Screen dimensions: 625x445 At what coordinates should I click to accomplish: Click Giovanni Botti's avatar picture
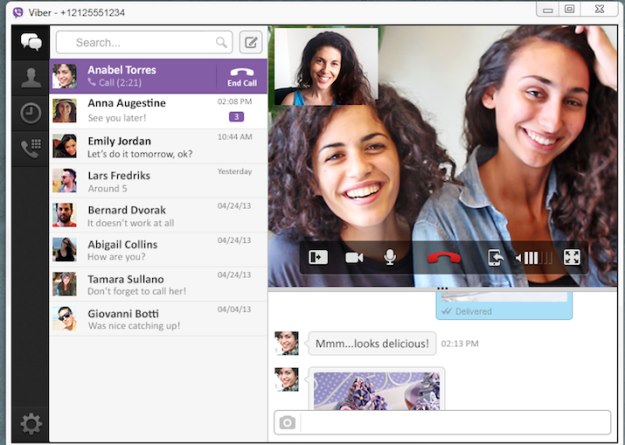[64, 319]
